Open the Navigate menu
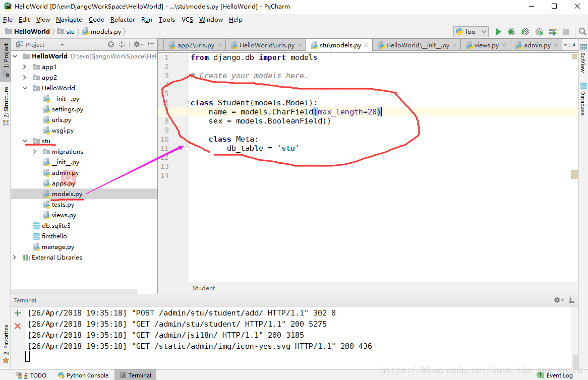 (x=69, y=20)
